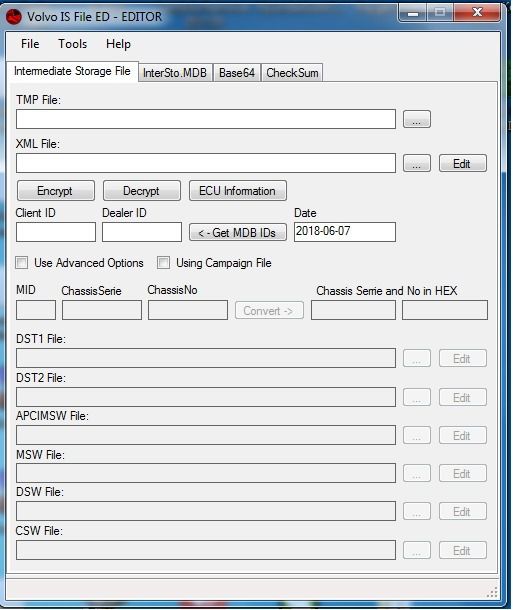Open ECU Information
The height and width of the screenshot is (610, 513).
click(238, 191)
